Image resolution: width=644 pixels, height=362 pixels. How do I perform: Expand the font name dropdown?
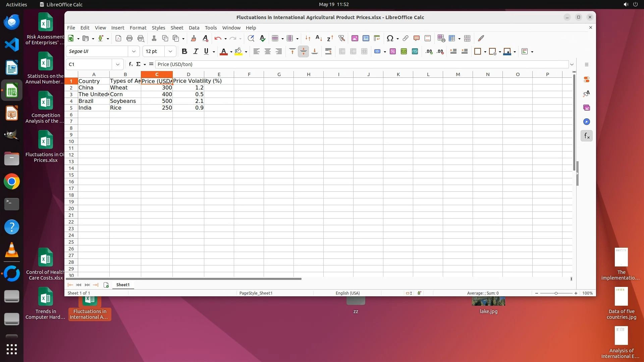tap(133, 51)
